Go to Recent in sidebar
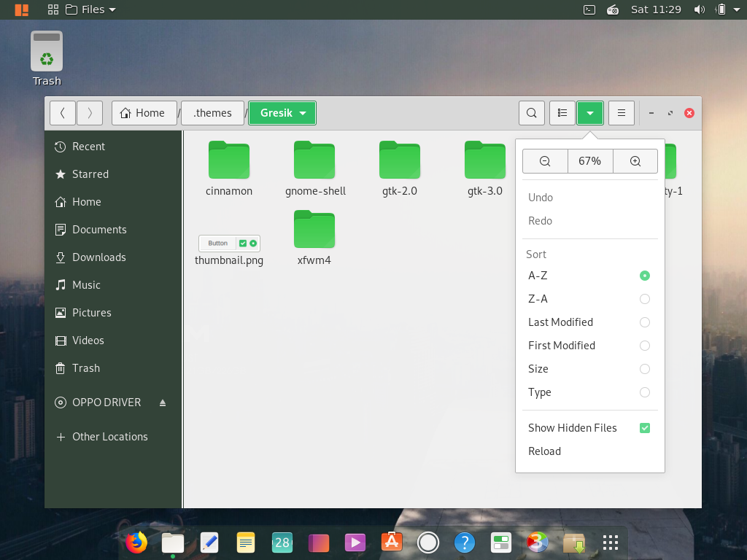747x560 pixels. [x=113, y=147]
